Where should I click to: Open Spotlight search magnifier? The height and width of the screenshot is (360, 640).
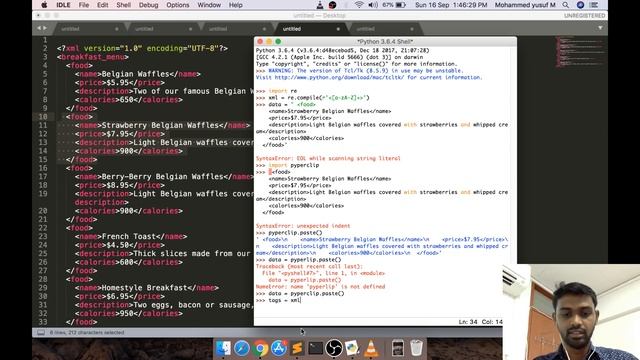[x=565, y=5]
